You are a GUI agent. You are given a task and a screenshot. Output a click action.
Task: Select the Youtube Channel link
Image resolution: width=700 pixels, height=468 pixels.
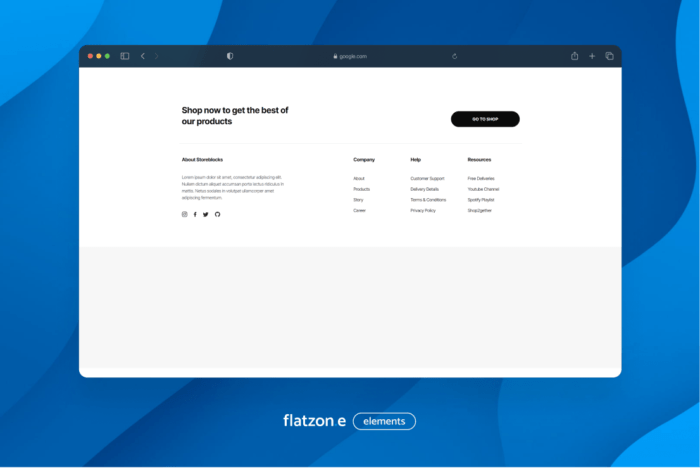(483, 189)
